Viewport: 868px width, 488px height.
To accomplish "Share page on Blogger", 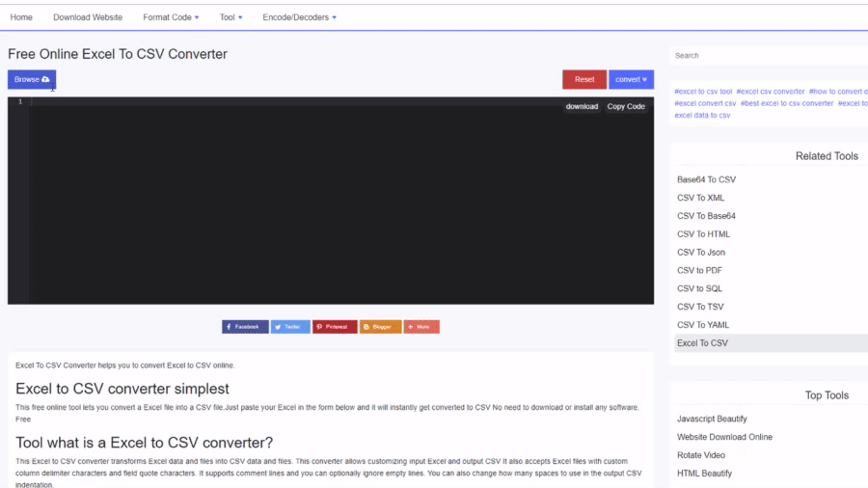I will pos(380,327).
